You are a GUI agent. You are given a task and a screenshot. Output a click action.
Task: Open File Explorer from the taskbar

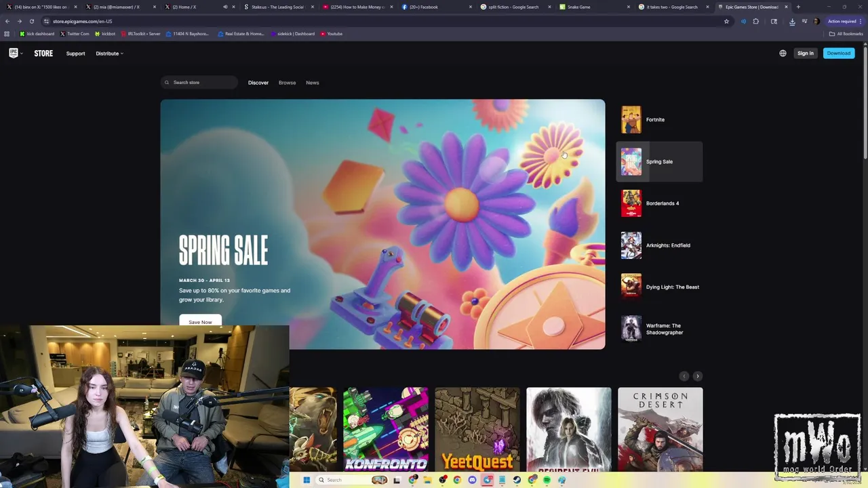[427, 480]
